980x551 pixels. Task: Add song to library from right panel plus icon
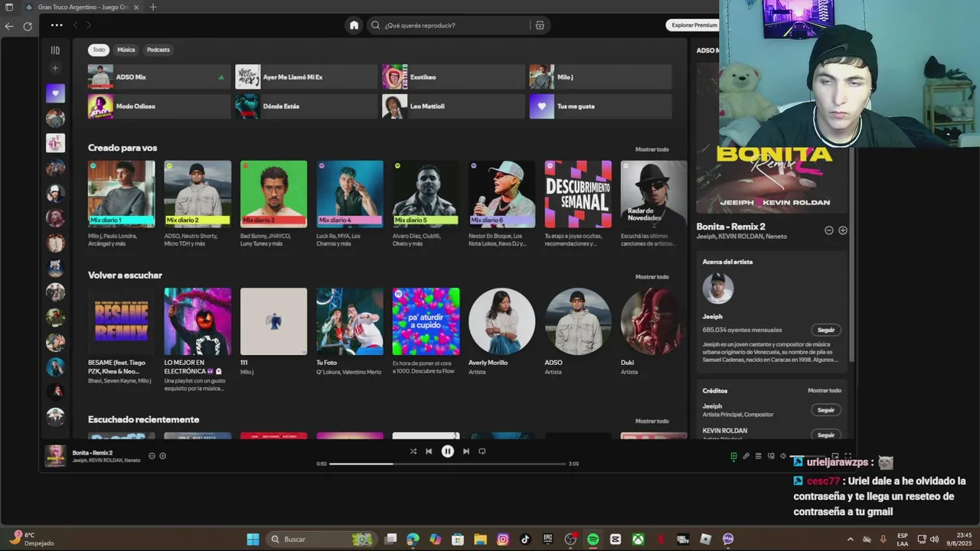tap(842, 230)
